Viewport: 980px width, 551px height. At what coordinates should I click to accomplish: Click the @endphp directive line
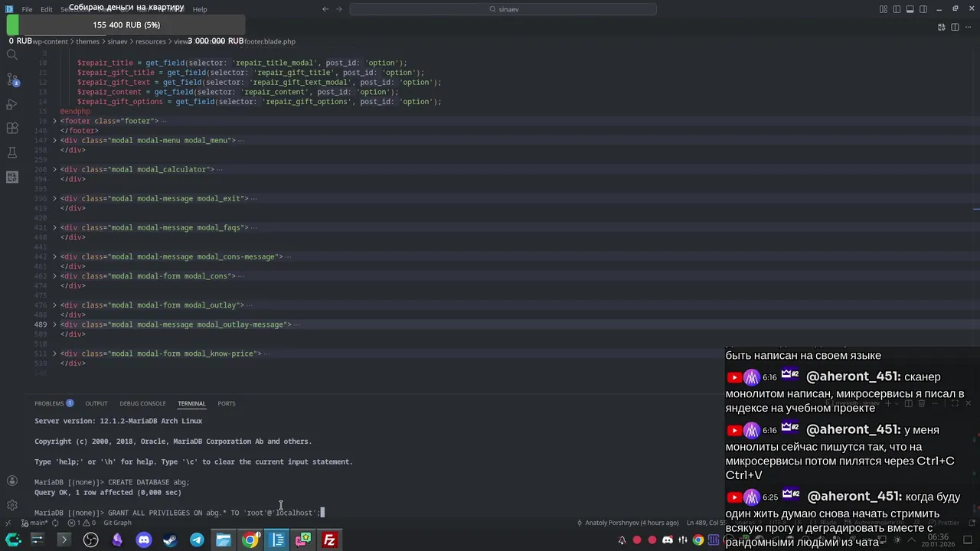click(75, 112)
